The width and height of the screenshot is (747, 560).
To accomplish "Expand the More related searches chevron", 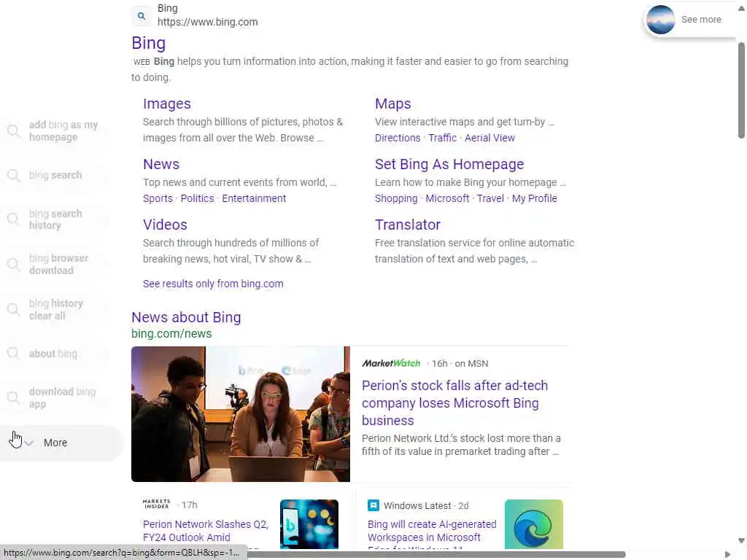I will point(28,443).
